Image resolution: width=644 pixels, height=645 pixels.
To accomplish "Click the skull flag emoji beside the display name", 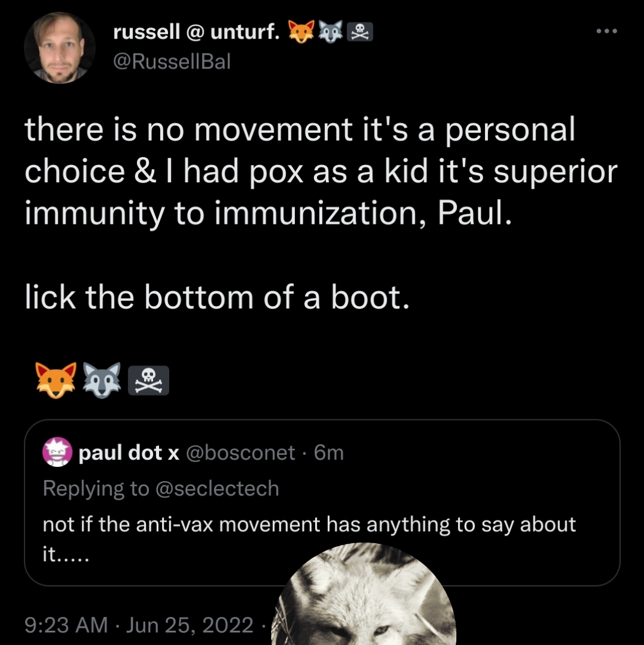I will [x=359, y=33].
